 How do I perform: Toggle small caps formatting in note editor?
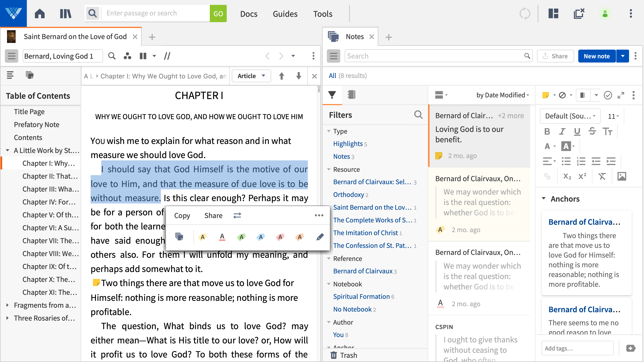(607, 131)
